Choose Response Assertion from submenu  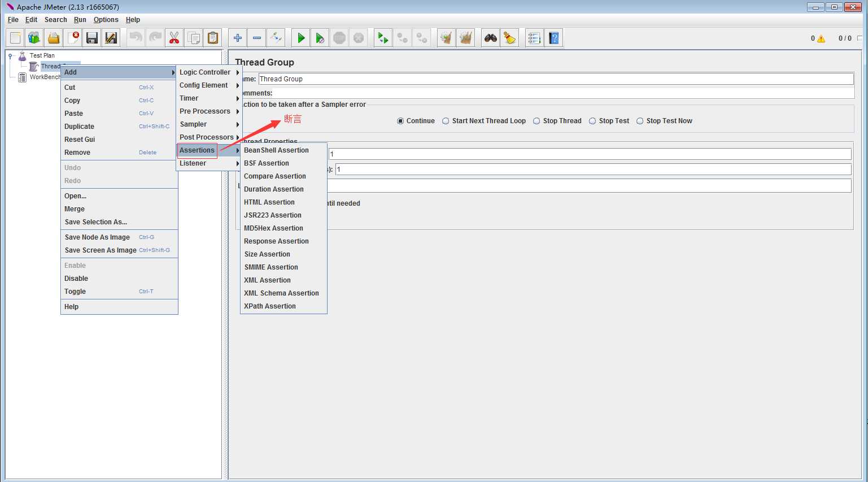click(283, 241)
